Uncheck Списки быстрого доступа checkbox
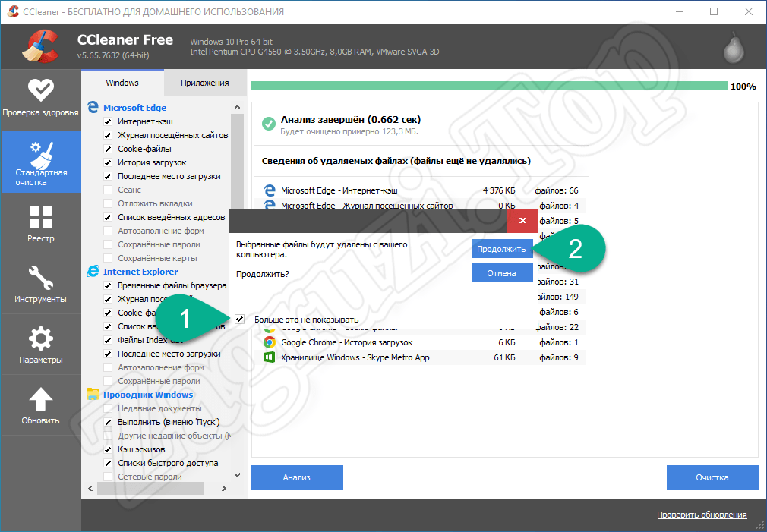 [108, 463]
